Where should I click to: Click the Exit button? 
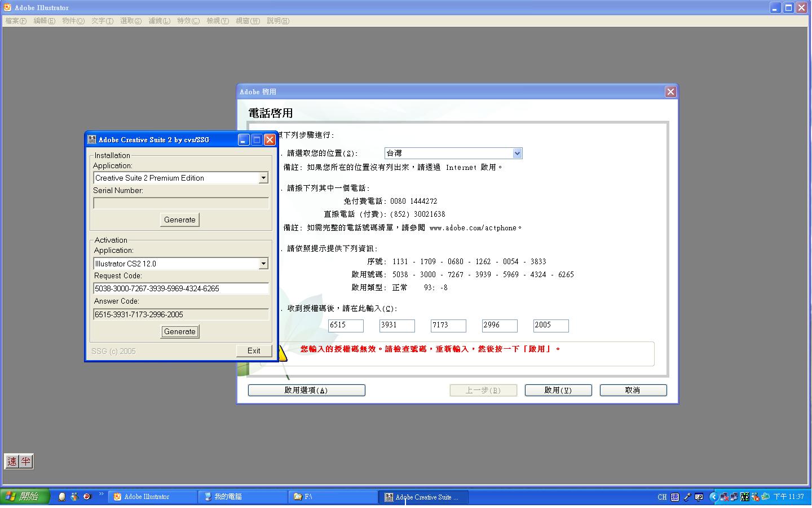click(254, 351)
